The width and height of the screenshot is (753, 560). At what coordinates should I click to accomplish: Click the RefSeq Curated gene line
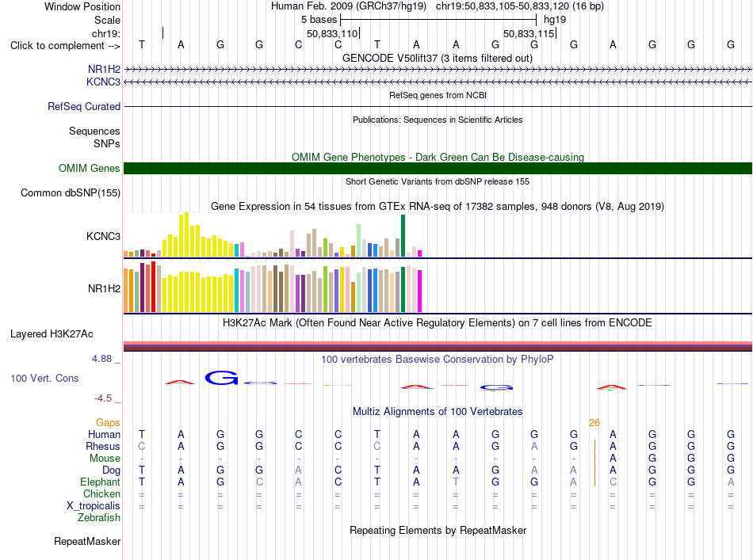(x=438, y=106)
